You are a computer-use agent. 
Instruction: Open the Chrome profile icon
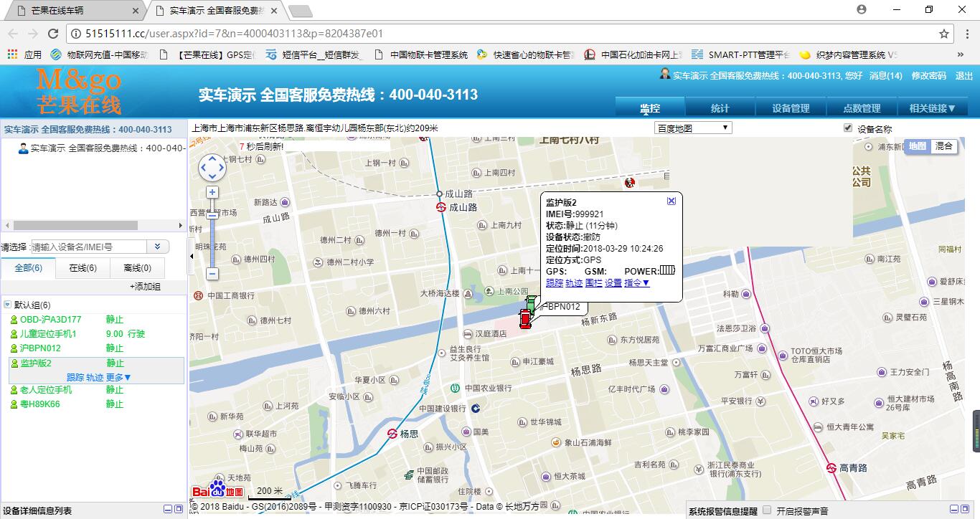click(x=862, y=9)
